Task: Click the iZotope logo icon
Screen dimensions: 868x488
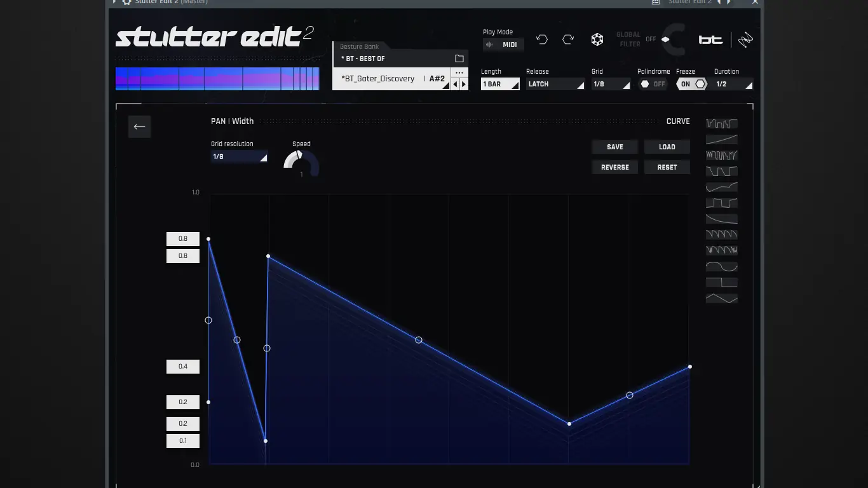Action: pos(745,39)
